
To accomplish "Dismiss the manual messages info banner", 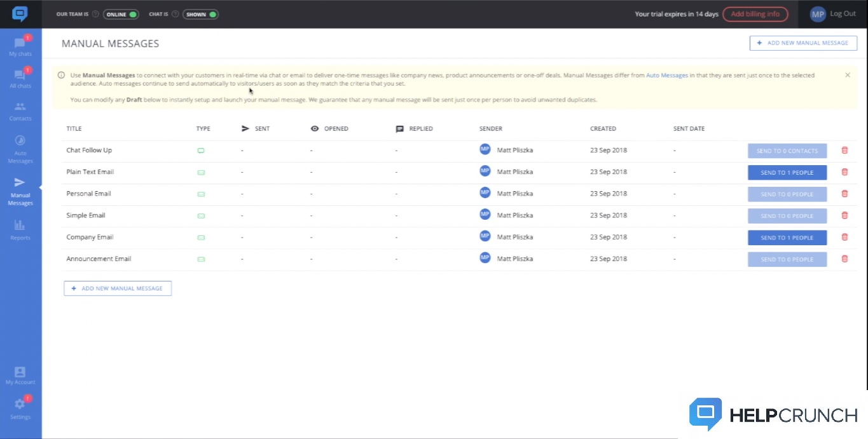I will [x=847, y=74].
